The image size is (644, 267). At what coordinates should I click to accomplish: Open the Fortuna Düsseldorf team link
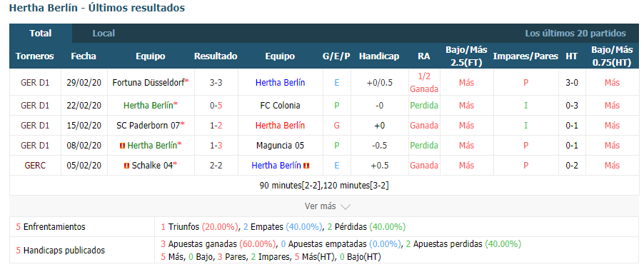(x=149, y=83)
